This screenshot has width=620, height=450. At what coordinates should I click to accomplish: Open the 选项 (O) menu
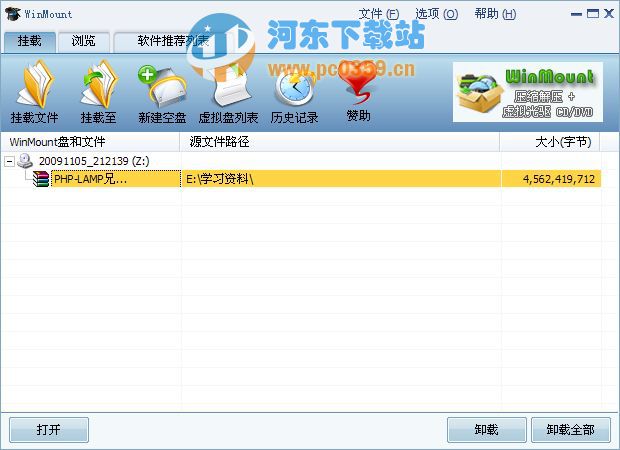(437, 14)
